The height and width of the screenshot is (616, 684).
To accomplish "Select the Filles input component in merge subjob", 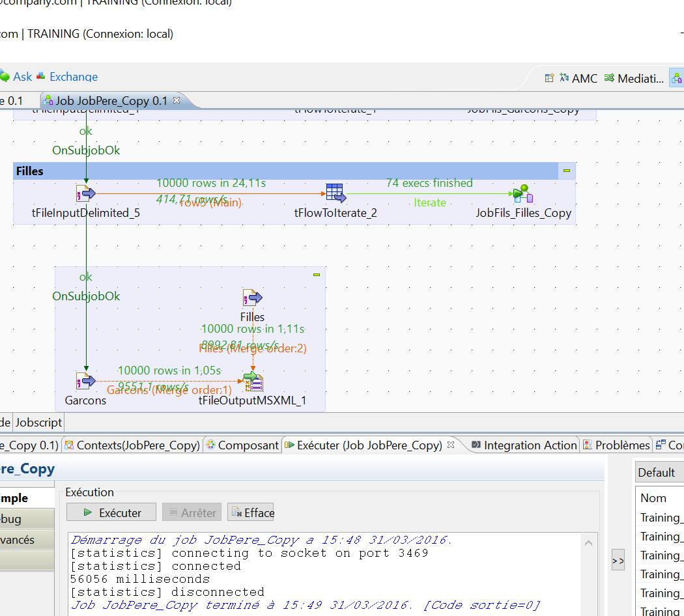I will click(x=252, y=298).
